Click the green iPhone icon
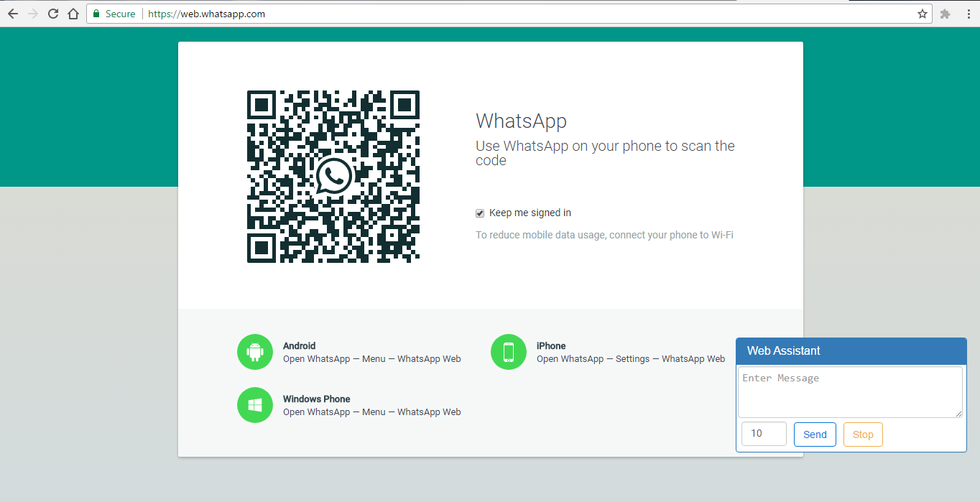 point(509,352)
